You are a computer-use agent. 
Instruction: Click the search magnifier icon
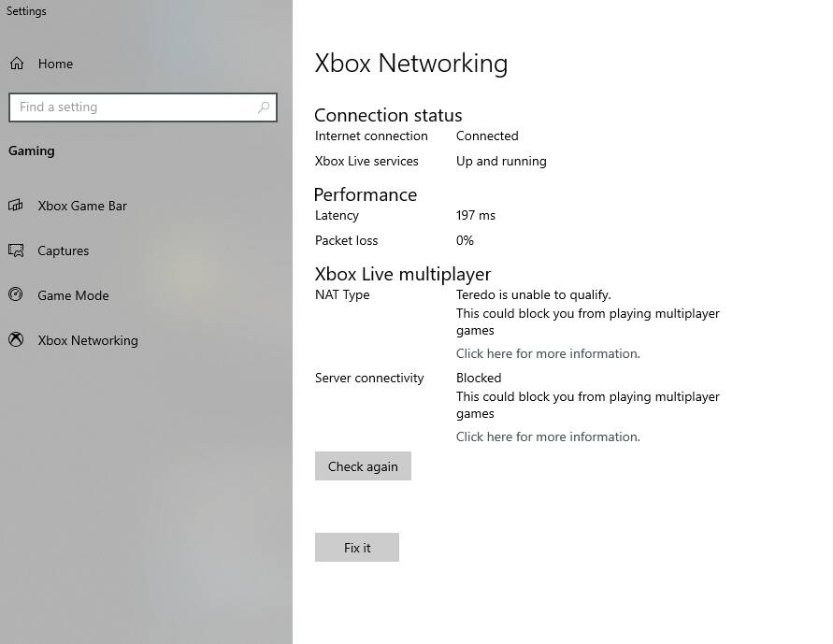(x=264, y=107)
